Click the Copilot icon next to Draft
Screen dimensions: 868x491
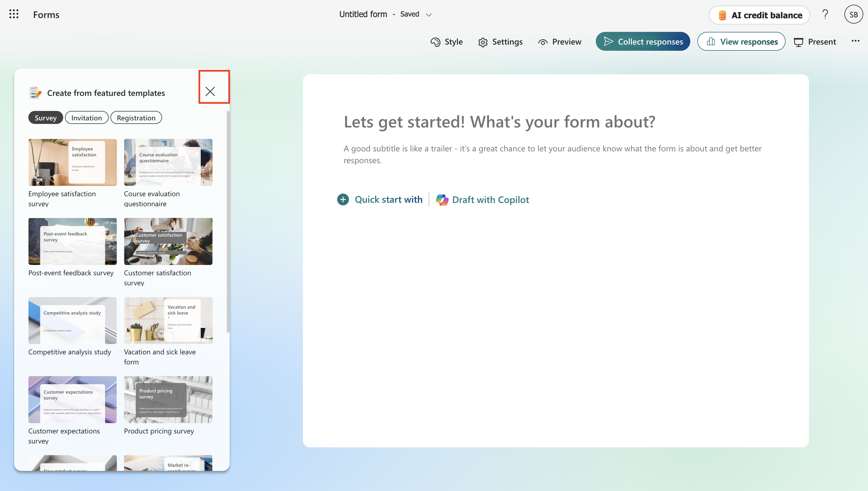442,199
